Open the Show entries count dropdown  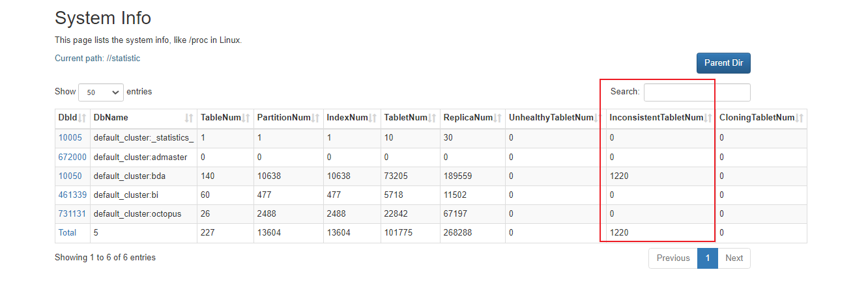tap(101, 92)
